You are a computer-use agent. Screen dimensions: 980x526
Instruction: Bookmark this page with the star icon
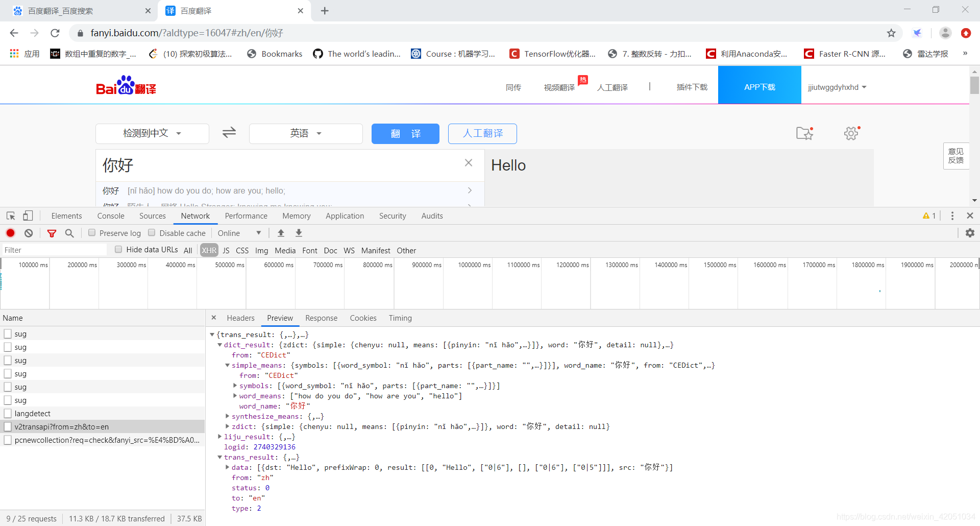pos(891,33)
